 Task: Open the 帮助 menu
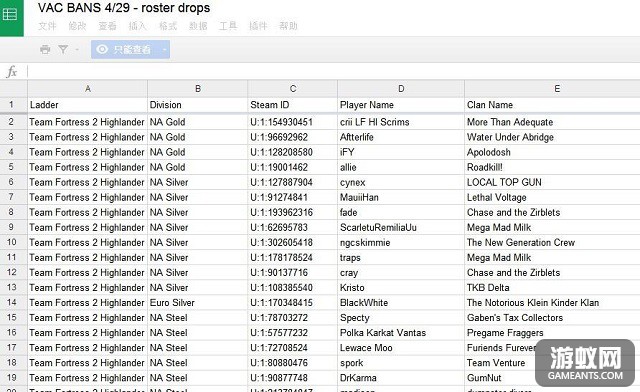coord(288,26)
